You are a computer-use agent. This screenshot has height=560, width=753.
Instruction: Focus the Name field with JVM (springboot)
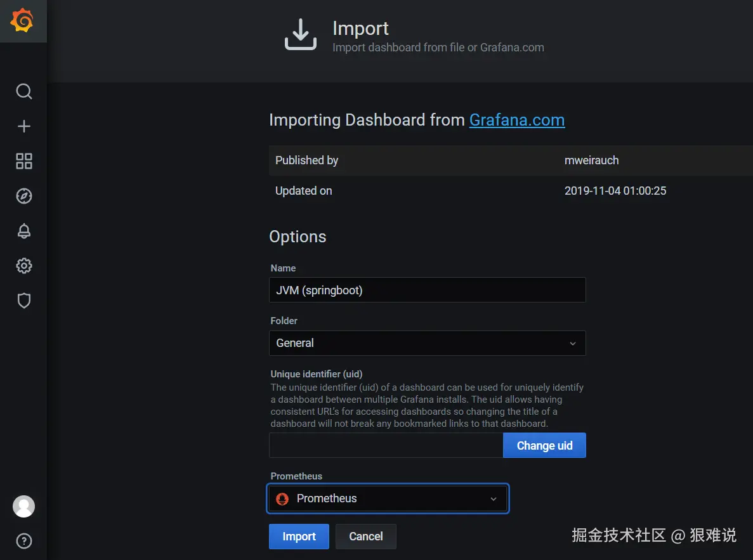click(428, 290)
